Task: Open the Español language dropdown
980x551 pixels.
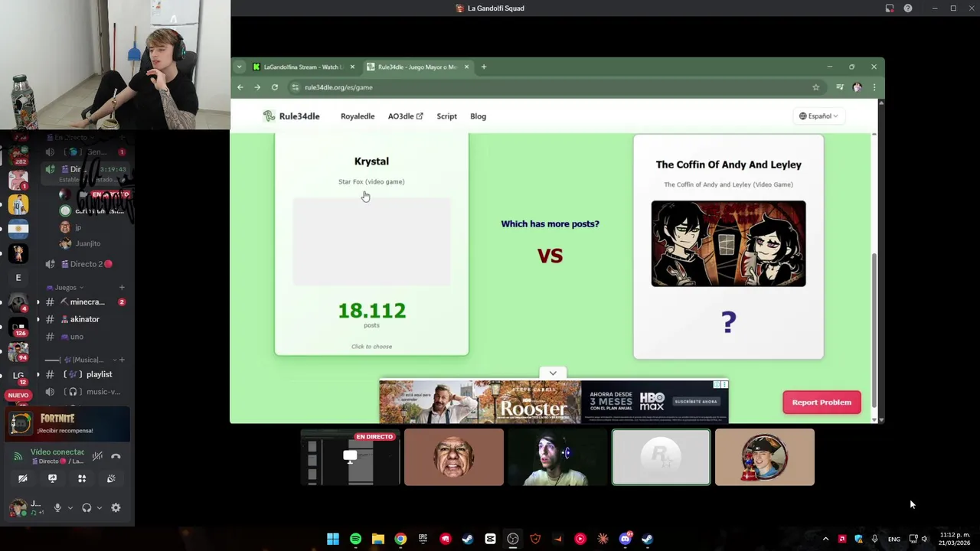Action: (x=818, y=116)
